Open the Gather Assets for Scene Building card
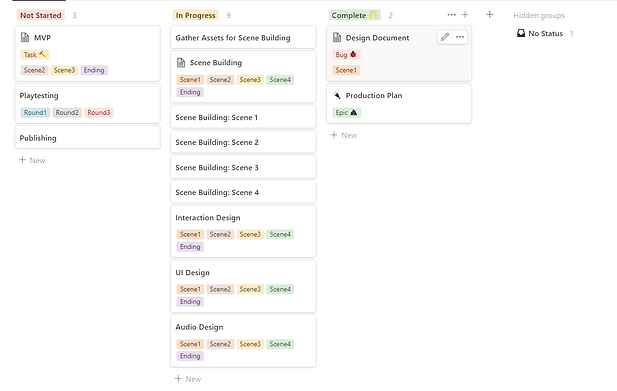Image resolution: width=617 pixels, height=391 pixels. [x=243, y=37]
